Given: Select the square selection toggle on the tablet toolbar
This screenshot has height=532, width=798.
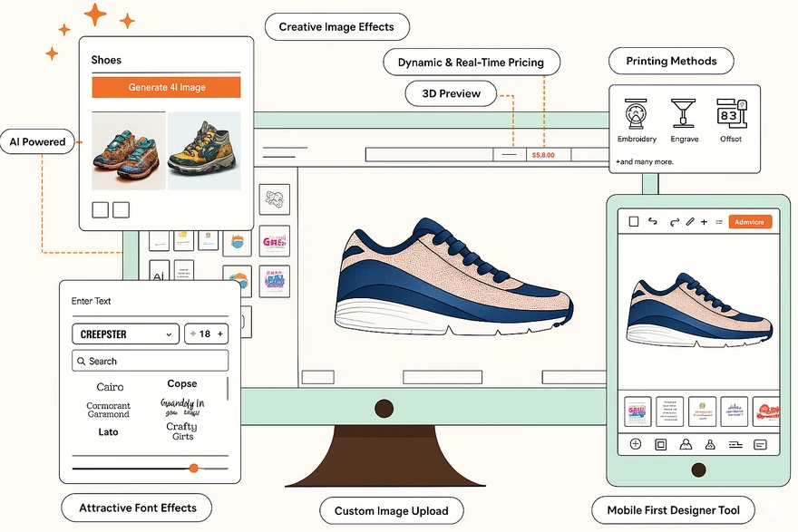Looking at the screenshot, I should pyautogui.click(x=634, y=221).
